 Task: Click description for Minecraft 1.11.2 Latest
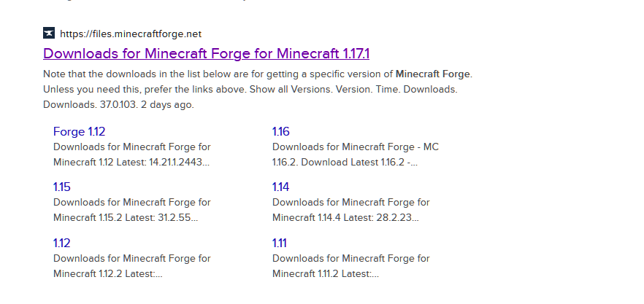click(x=350, y=266)
